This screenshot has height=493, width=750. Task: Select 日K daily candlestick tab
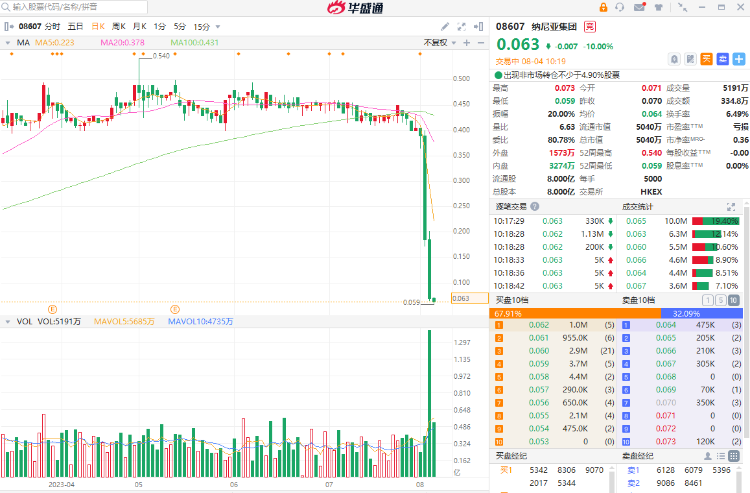coord(98,27)
